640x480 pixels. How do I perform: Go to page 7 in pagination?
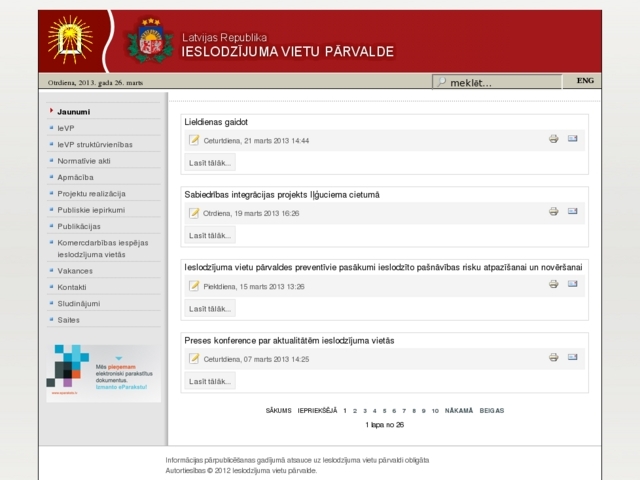click(x=404, y=411)
